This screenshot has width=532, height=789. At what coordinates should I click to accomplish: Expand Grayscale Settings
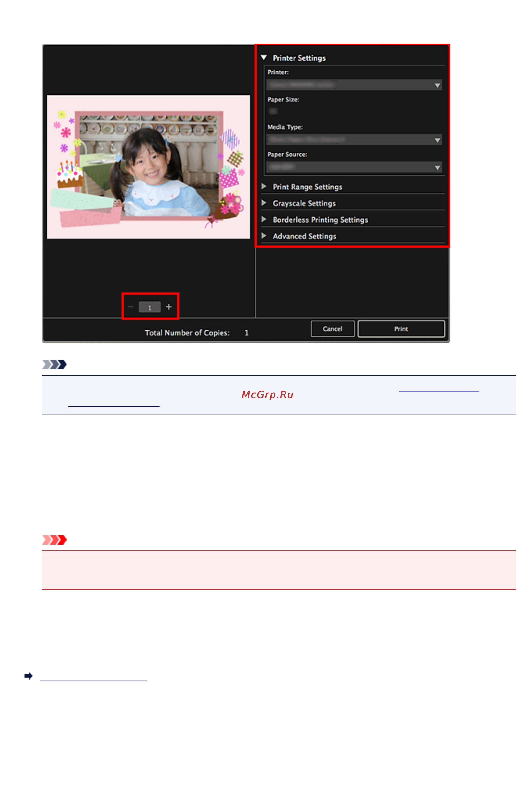(264, 203)
